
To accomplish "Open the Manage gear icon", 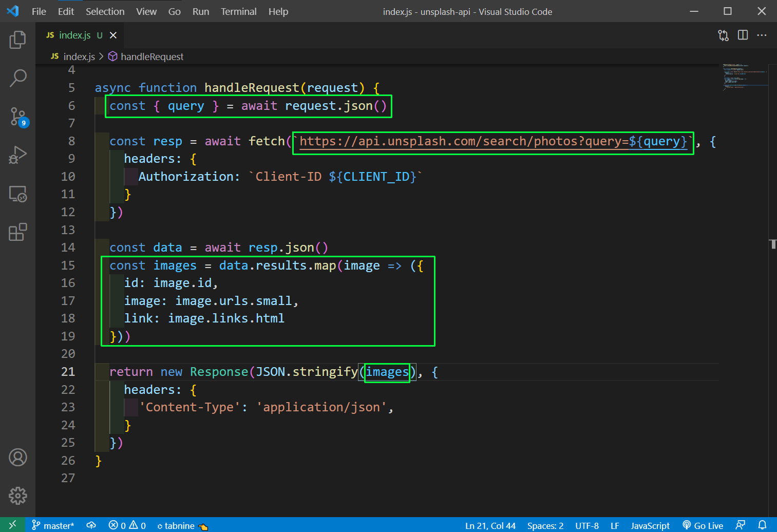I will (17, 496).
